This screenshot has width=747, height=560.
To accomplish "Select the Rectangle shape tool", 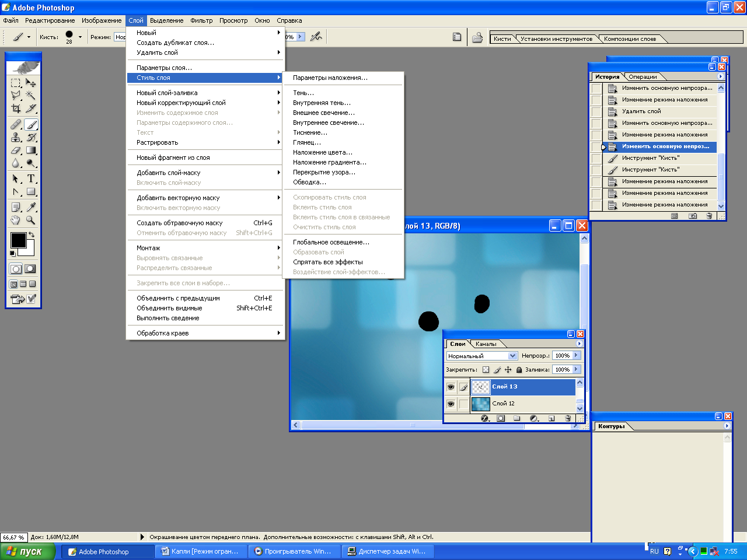I will click(31, 191).
